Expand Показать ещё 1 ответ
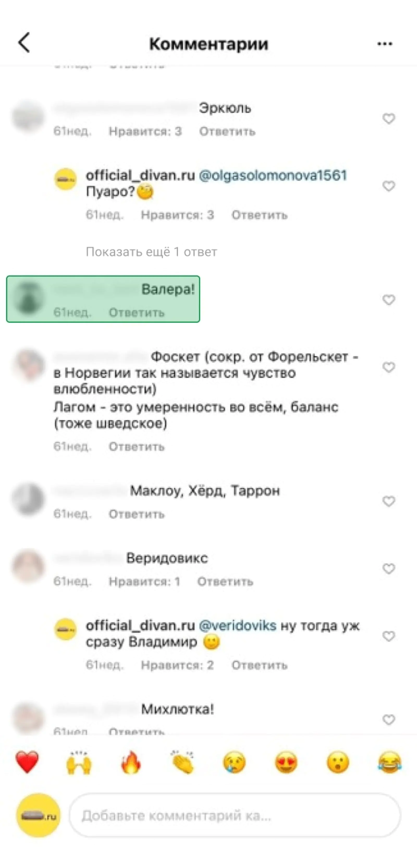The height and width of the screenshot is (868, 417). [x=151, y=252]
